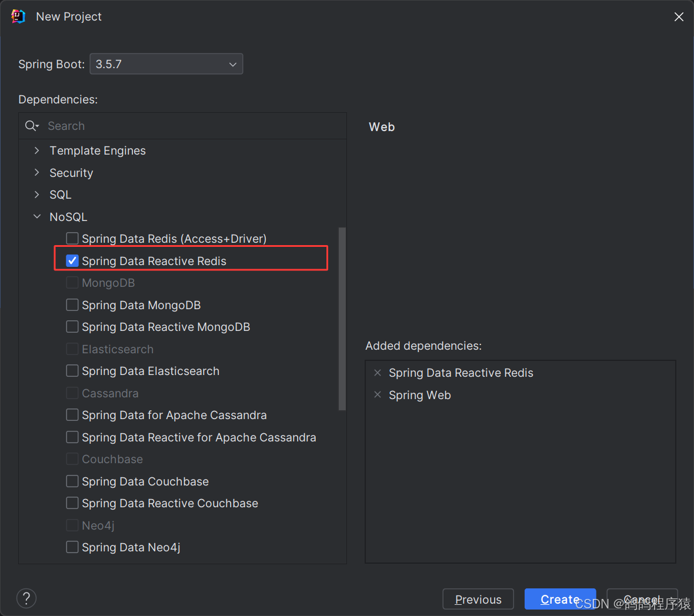Select Spring Data Reactive Redis in added list
This screenshot has width=694, height=616.
click(x=461, y=373)
